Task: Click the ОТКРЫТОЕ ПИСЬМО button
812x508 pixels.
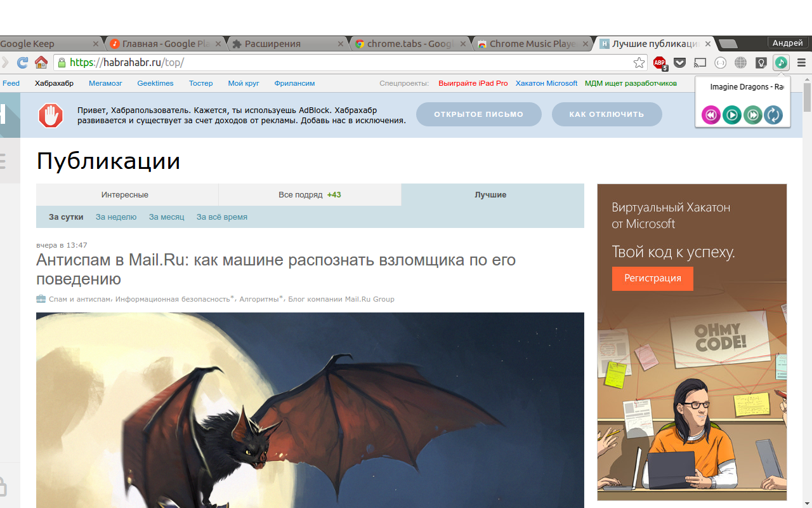Action: click(479, 114)
